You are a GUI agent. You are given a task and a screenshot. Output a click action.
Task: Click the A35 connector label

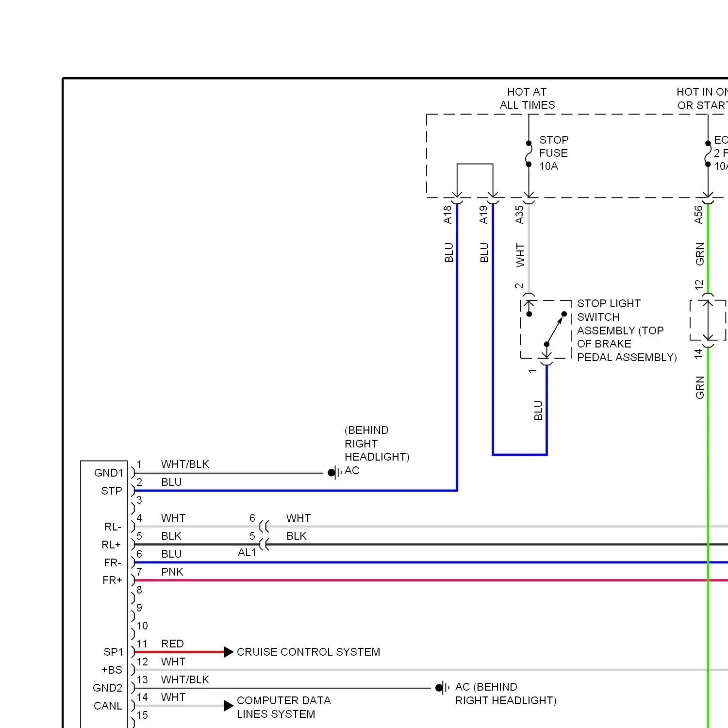pos(519,215)
